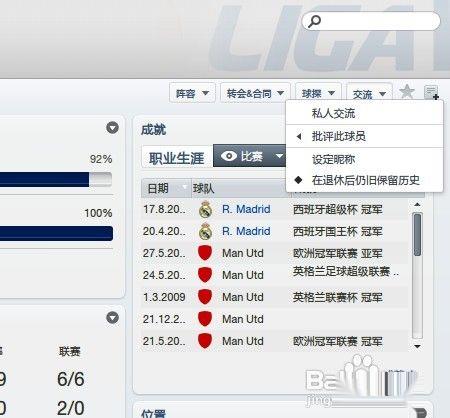This screenshot has width=450, height=418.
Task: Collapse the 交流 dropdown menu
Action: tap(369, 94)
